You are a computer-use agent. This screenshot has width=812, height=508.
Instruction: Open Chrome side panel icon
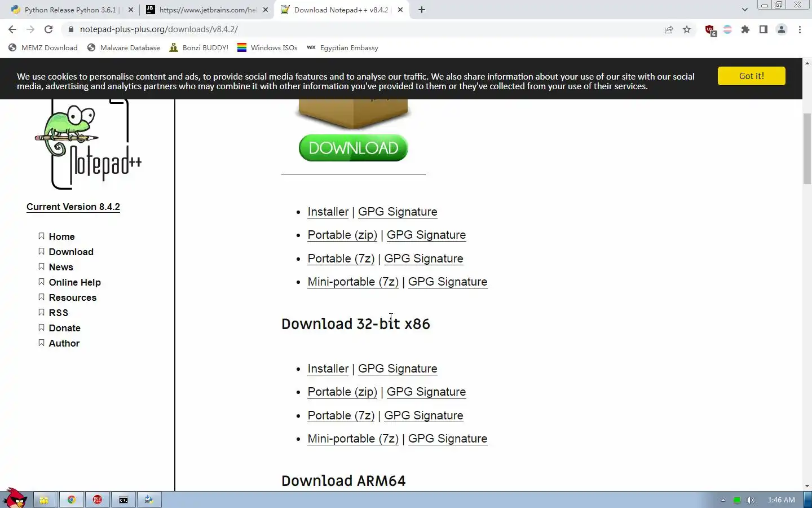(x=764, y=29)
